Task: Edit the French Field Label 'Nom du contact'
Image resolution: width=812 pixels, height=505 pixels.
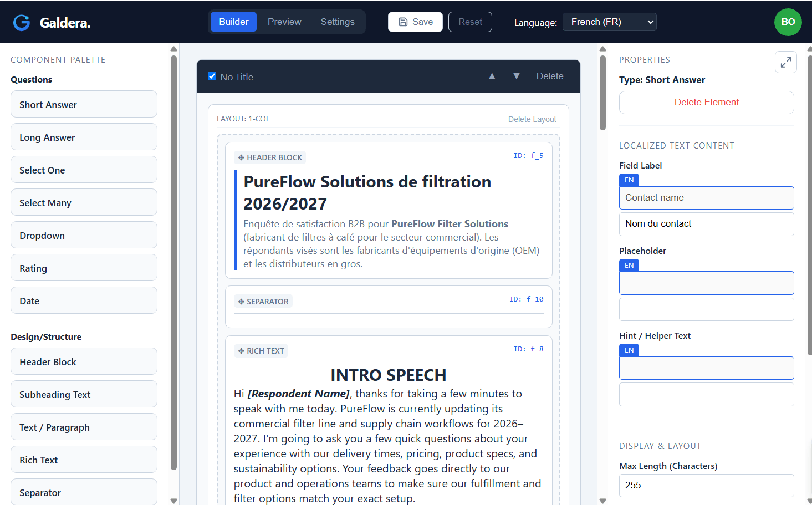Action: (706, 224)
